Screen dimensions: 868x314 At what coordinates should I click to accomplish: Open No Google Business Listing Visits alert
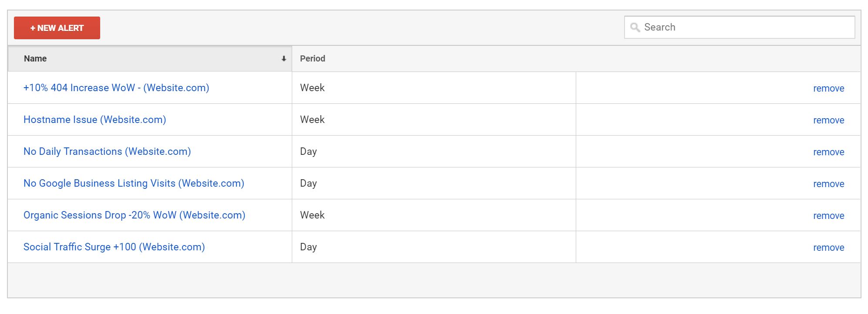(x=134, y=183)
